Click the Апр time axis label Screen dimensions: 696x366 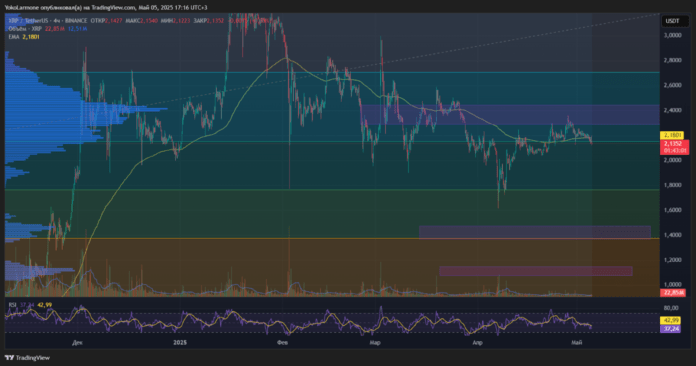pos(477,342)
